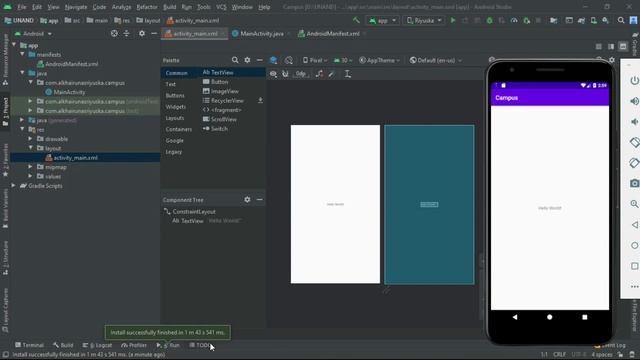The width and height of the screenshot is (640, 360).
Task: Expand Gradle Scripts node
Action: pyautogui.click(x=14, y=186)
